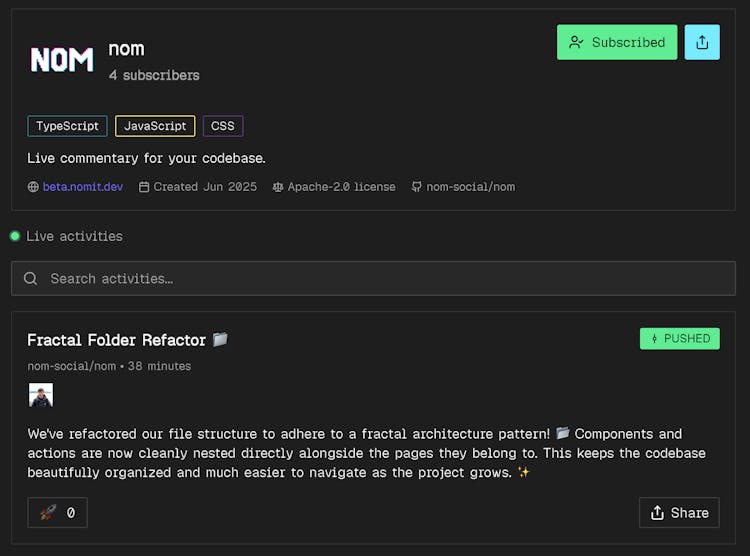Click the magnifier icon in search box
750x556 pixels.
(x=31, y=279)
